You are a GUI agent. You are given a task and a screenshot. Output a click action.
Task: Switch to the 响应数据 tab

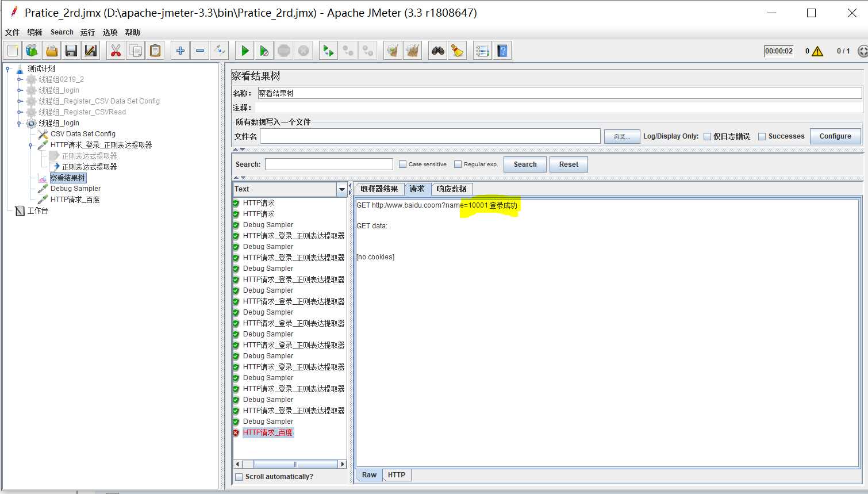pos(451,189)
